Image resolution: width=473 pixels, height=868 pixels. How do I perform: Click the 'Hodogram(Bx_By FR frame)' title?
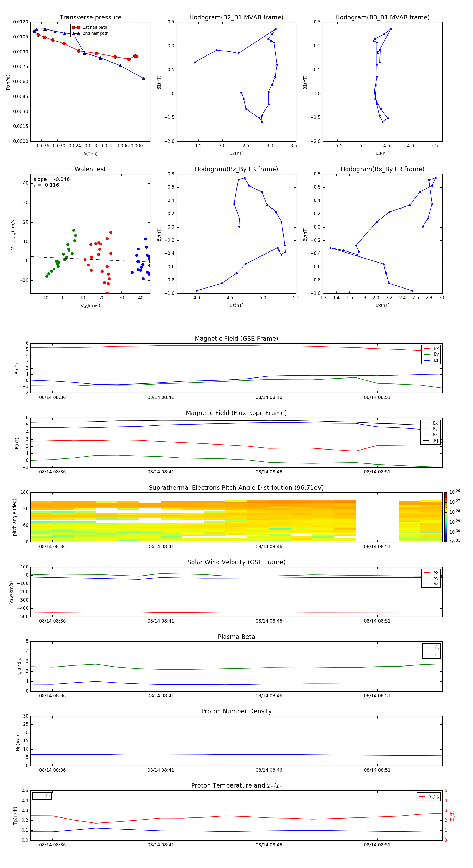(x=382, y=169)
